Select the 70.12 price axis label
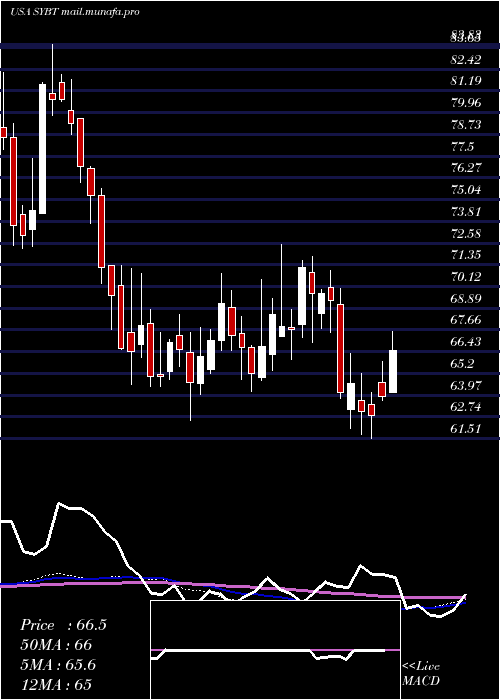500x700 pixels. 466,277
